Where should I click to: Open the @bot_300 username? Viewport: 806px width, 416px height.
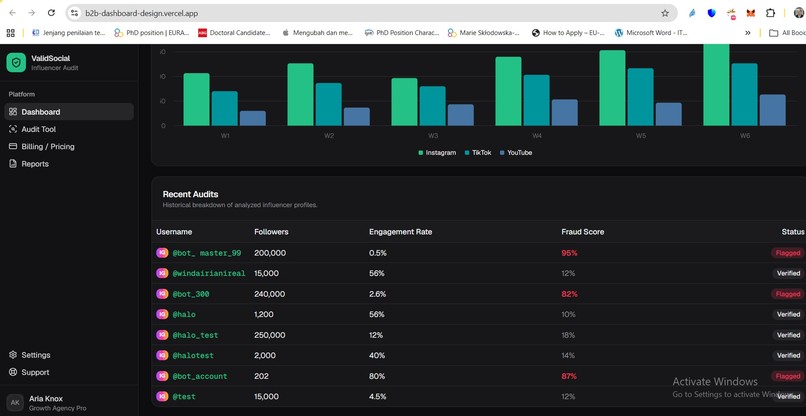click(x=191, y=294)
